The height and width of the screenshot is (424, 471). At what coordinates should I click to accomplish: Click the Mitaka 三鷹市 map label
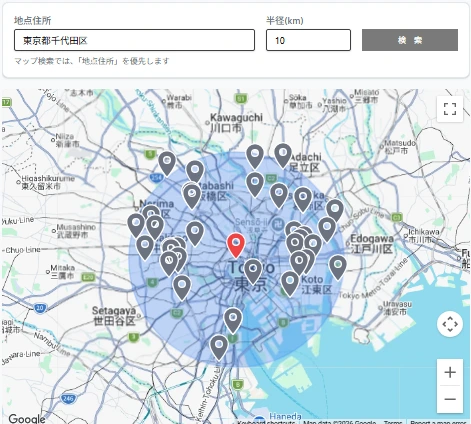click(x=62, y=272)
